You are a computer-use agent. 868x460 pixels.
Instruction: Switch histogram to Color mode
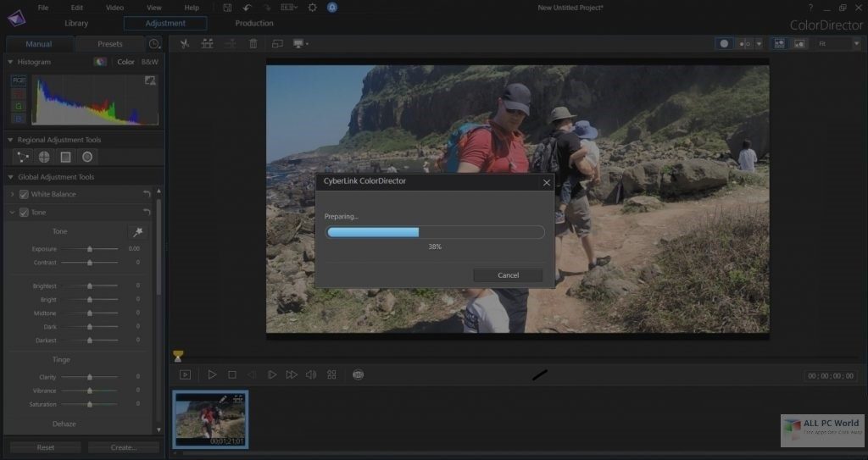click(125, 62)
